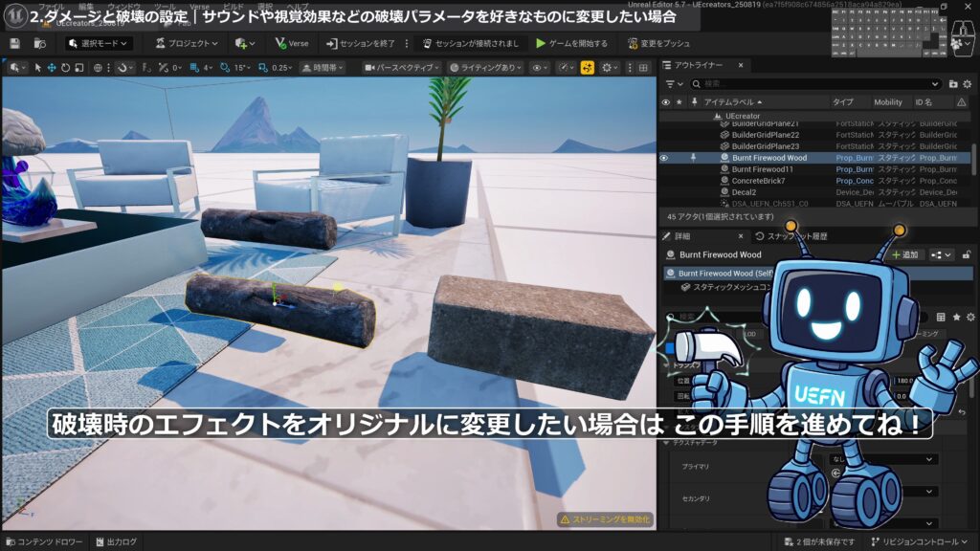Open the session options three-dot menu
This screenshot has height=551, width=980.
407,43
